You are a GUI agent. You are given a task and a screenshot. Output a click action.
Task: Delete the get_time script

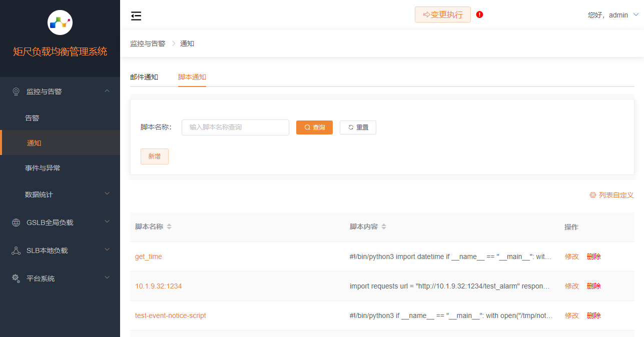pyautogui.click(x=594, y=256)
